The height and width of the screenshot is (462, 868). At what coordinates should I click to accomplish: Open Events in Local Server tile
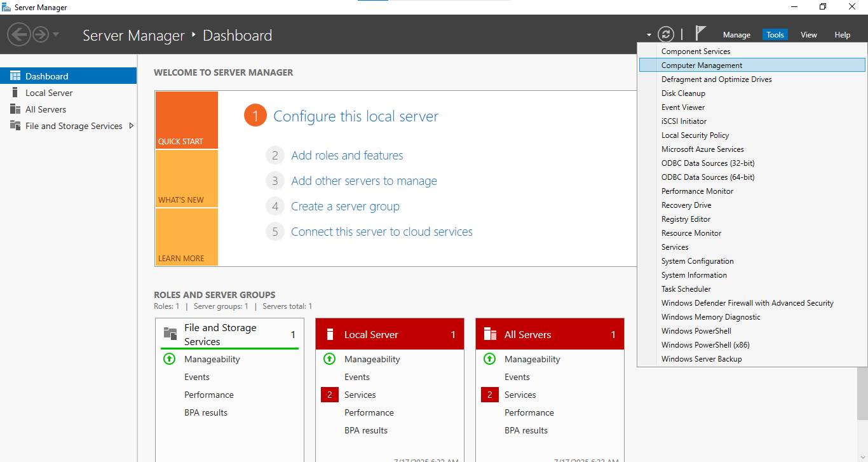click(x=357, y=377)
